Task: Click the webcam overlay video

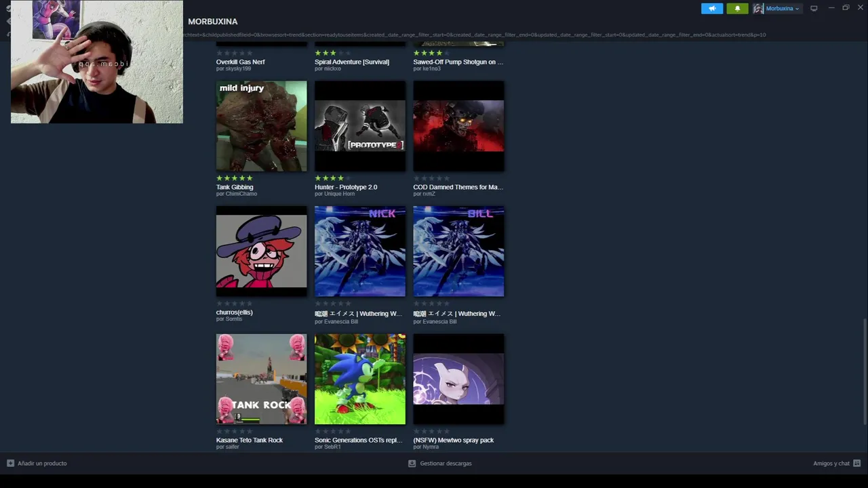Action: (97, 62)
